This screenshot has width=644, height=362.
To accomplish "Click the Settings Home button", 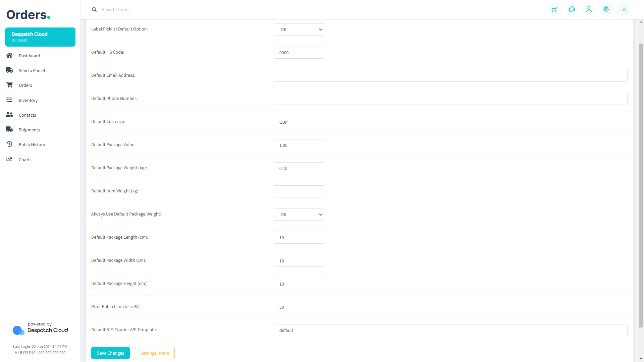I will pyautogui.click(x=155, y=353).
